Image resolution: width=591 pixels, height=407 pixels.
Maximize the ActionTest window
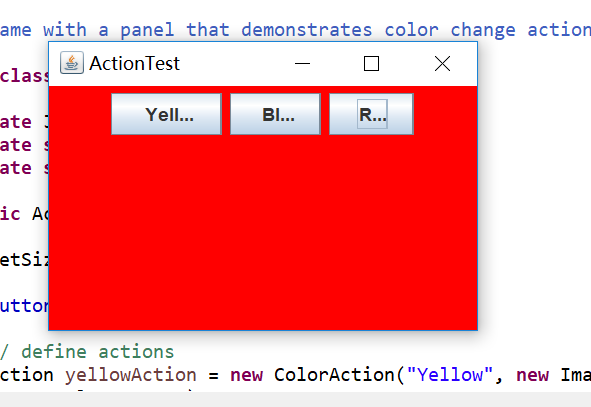click(x=371, y=63)
